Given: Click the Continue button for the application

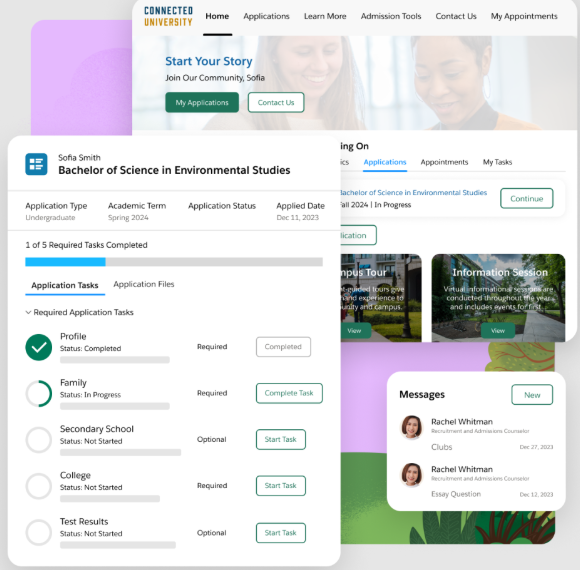Looking at the screenshot, I should (x=527, y=199).
